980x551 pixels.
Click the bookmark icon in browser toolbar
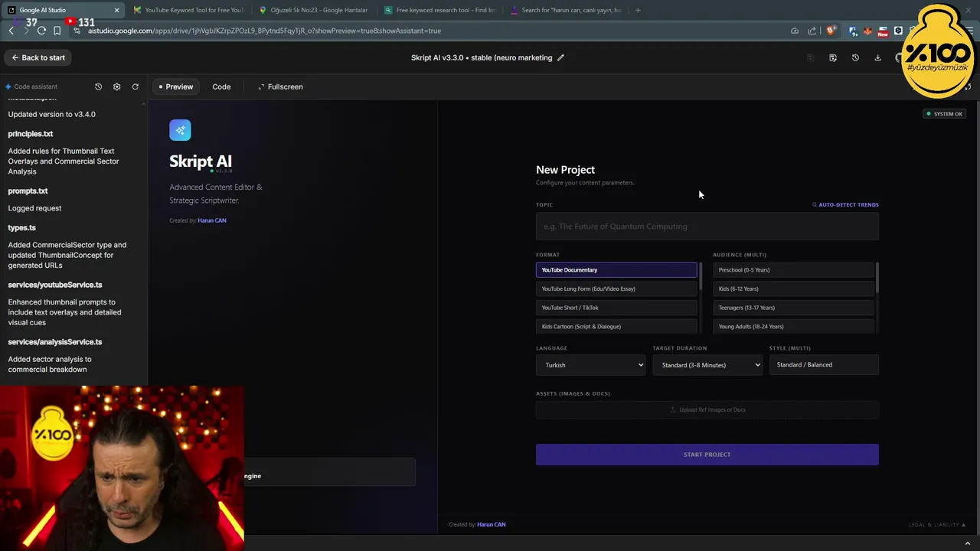point(57,31)
